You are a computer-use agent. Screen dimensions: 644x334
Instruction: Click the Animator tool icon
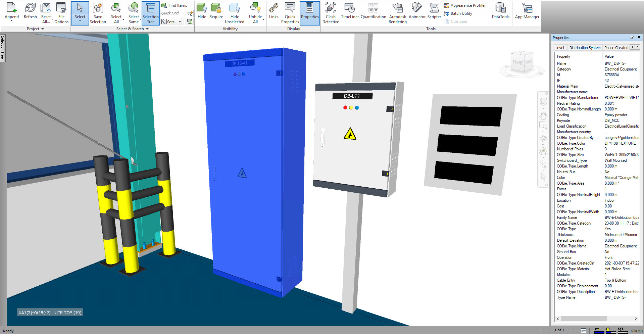(417, 11)
